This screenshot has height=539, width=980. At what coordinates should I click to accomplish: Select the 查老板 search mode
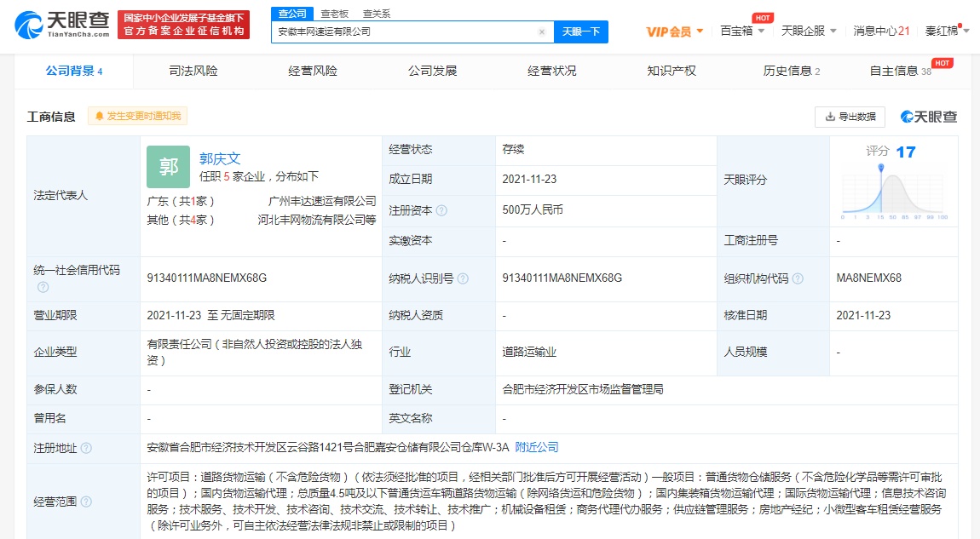point(334,14)
